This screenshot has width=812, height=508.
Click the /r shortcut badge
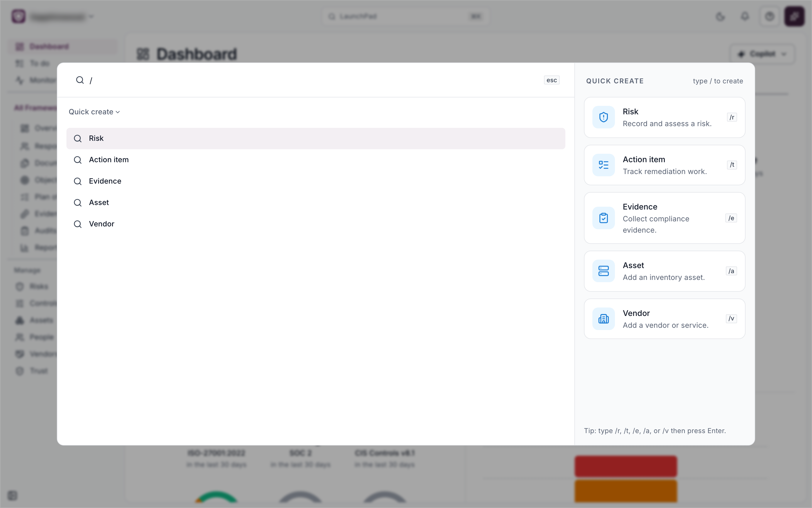tap(732, 117)
